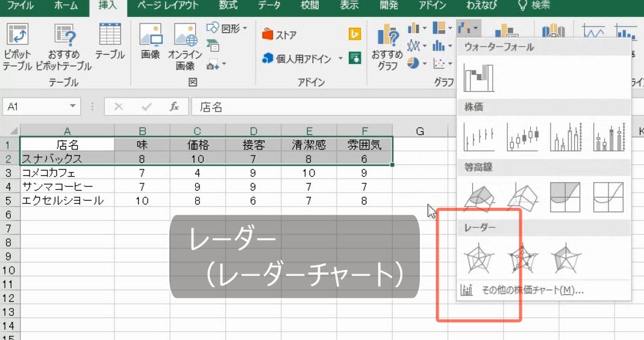The image size is (644, 340).
Task: Switch to the ページレイアウト tab
Action: [168, 5]
